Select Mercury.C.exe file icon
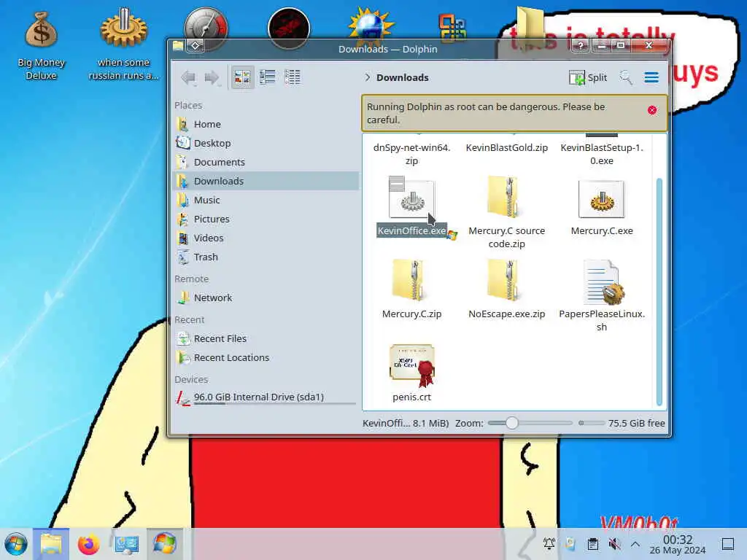This screenshot has height=560, width=747. tap(601, 200)
